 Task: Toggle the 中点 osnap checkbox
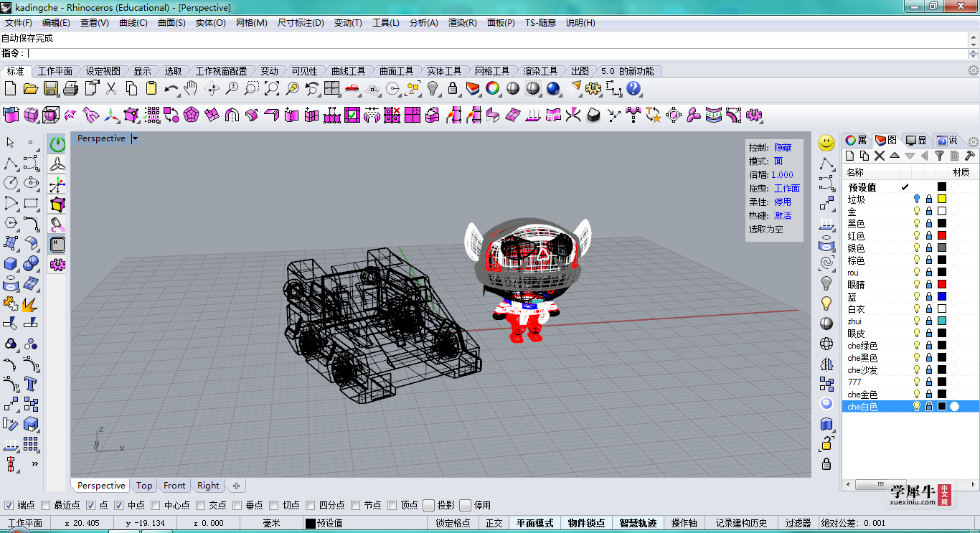118,505
